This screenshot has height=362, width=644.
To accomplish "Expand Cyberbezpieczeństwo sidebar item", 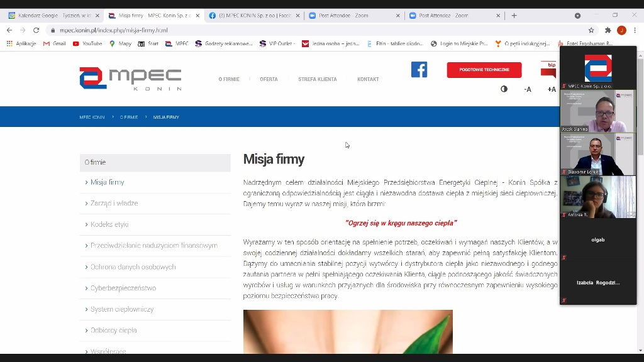I will pyautogui.click(x=123, y=288).
